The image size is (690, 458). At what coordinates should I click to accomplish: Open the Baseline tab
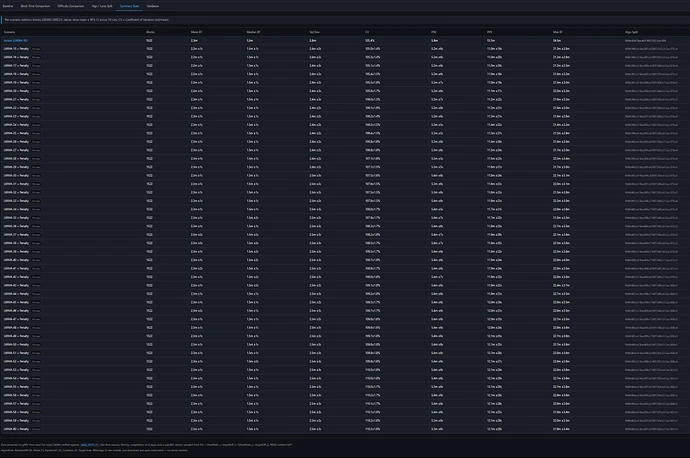(x=8, y=6)
